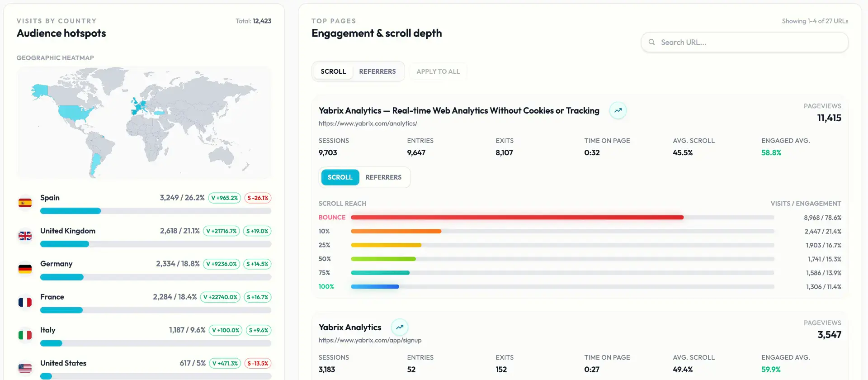
Task: Click the Yabrix Analytics Real-time page title
Action: pos(459,110)
